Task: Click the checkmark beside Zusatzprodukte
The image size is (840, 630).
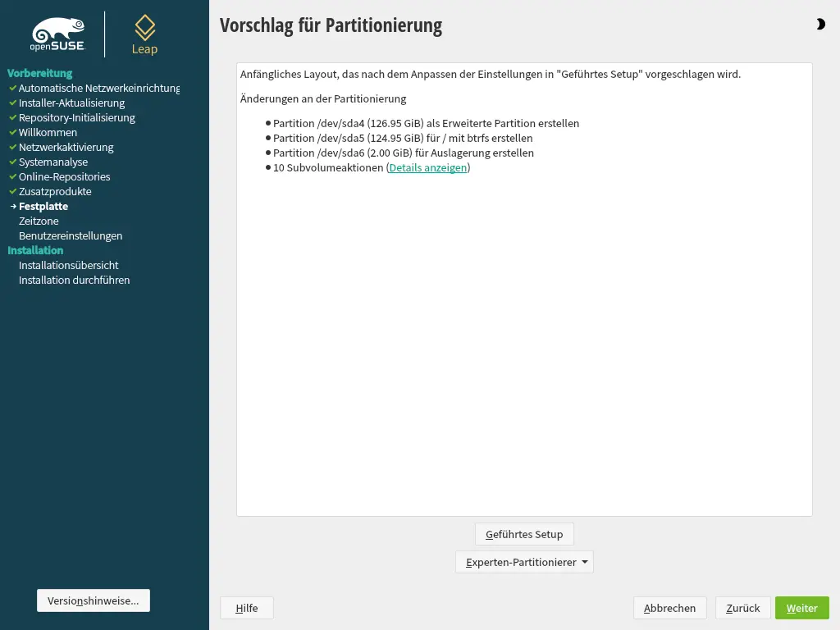Action: click(x=11, y=191)
